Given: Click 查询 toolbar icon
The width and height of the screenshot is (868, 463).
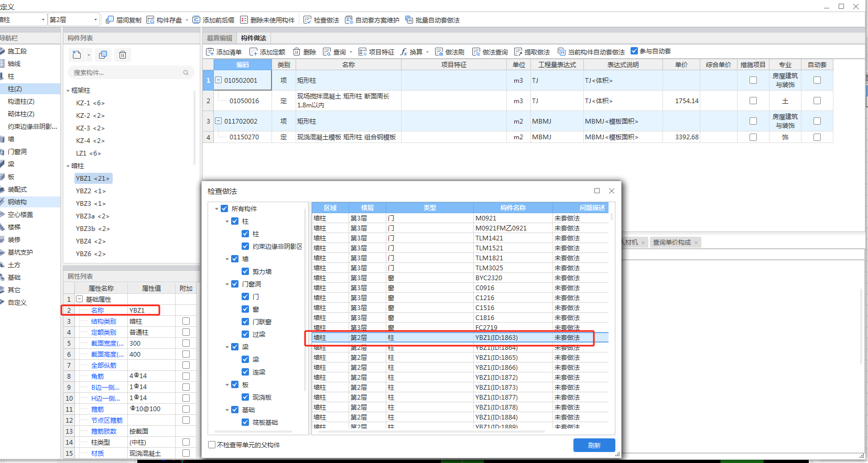Looking at the screenshot, I should pos(327,52).
